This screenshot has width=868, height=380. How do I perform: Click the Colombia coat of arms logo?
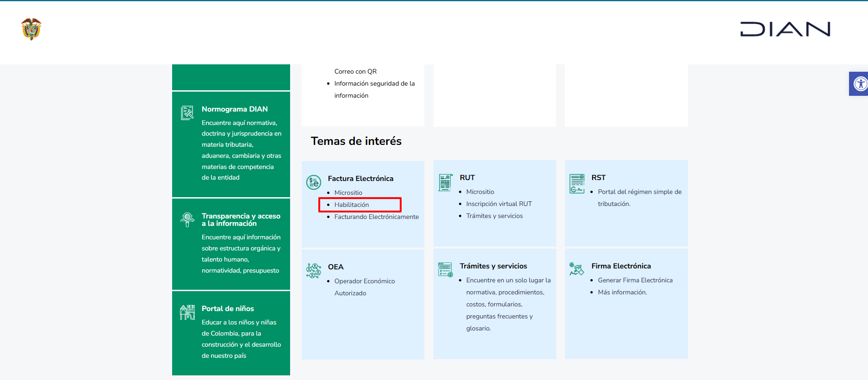[31, 29]
